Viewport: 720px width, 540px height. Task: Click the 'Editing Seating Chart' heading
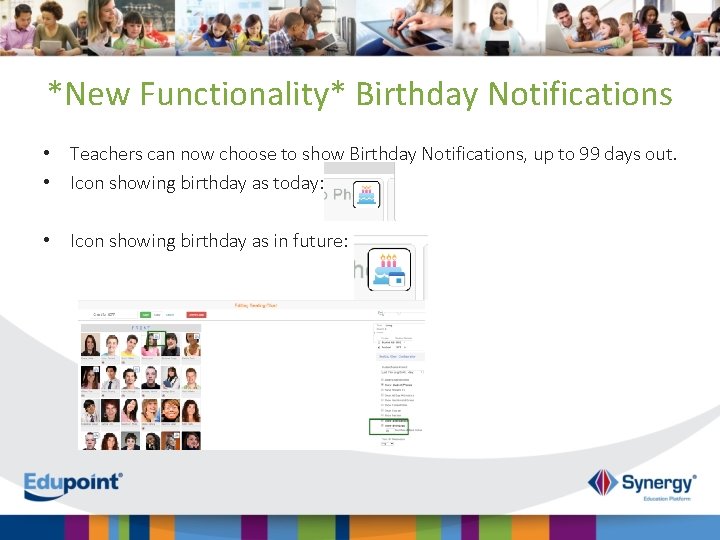[256, 305]
